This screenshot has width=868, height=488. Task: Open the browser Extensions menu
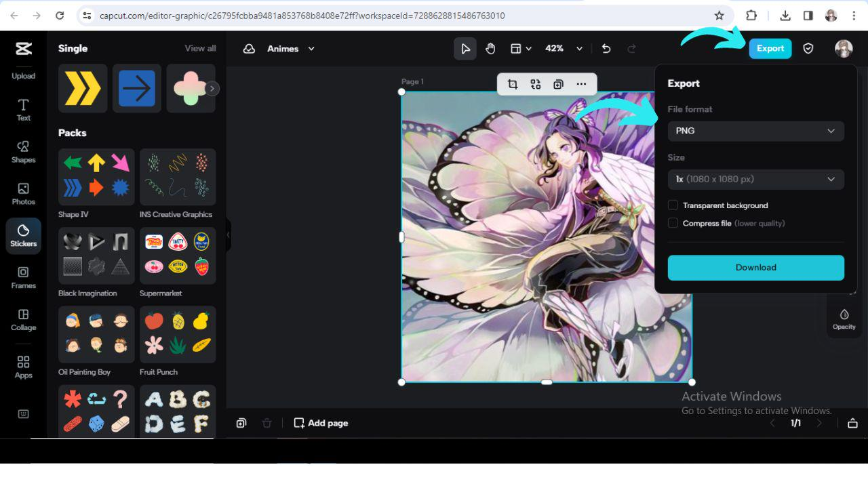[x=751, y=16]
